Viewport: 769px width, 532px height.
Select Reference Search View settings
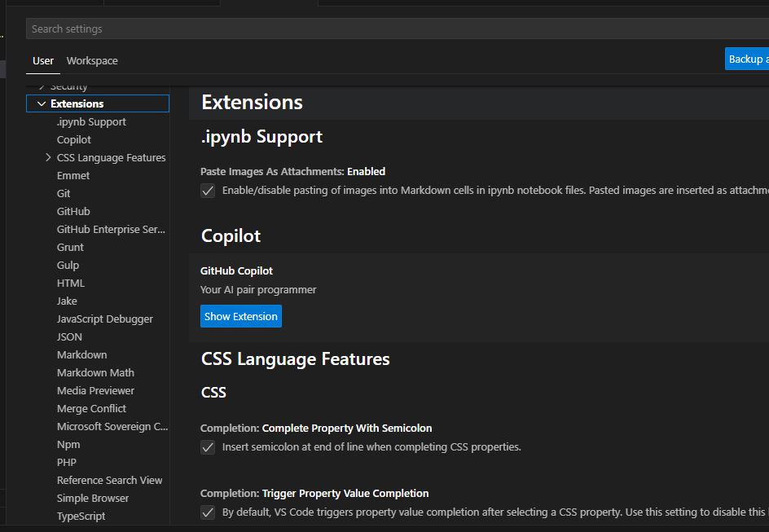pyautogui.click(x=109, y=481)
